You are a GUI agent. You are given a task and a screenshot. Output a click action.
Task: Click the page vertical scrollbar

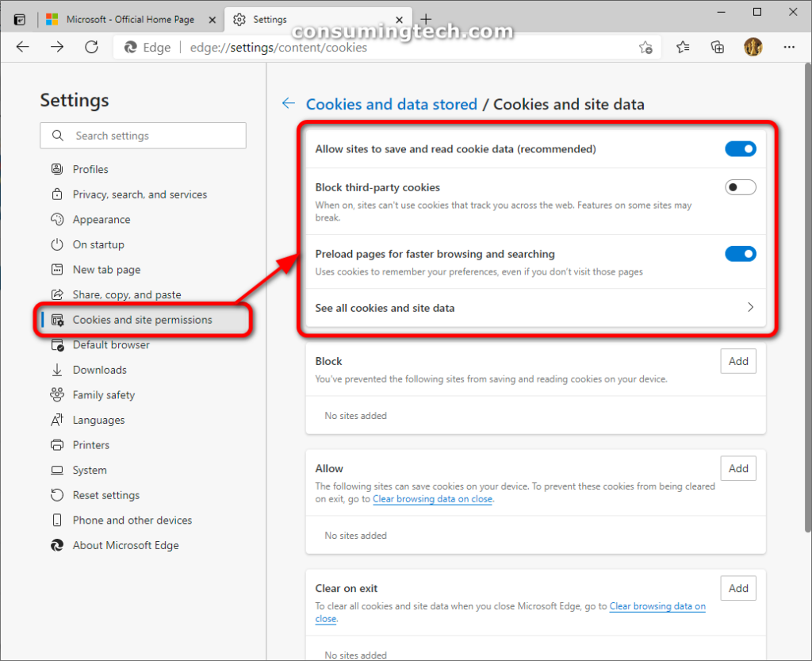(807, 298)
